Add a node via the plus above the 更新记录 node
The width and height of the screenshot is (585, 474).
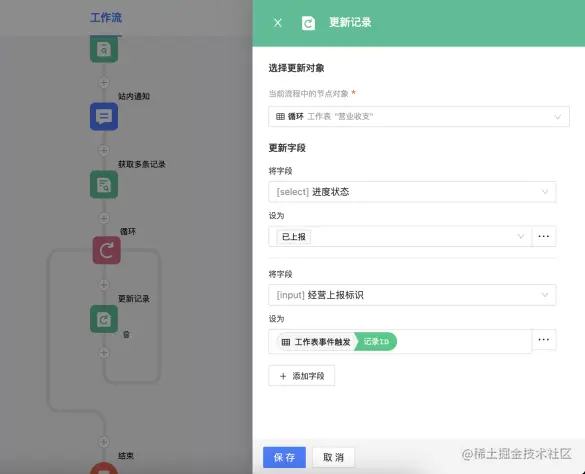coord(104,285)
